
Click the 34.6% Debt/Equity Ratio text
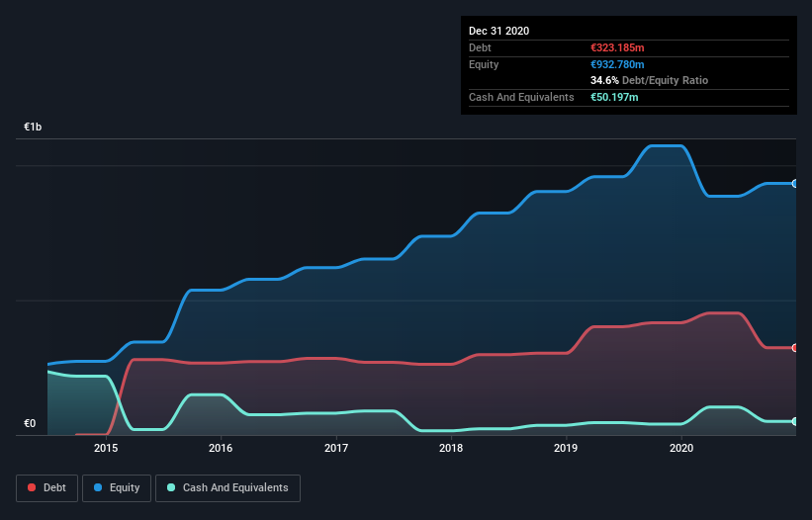tap(650, 80)
